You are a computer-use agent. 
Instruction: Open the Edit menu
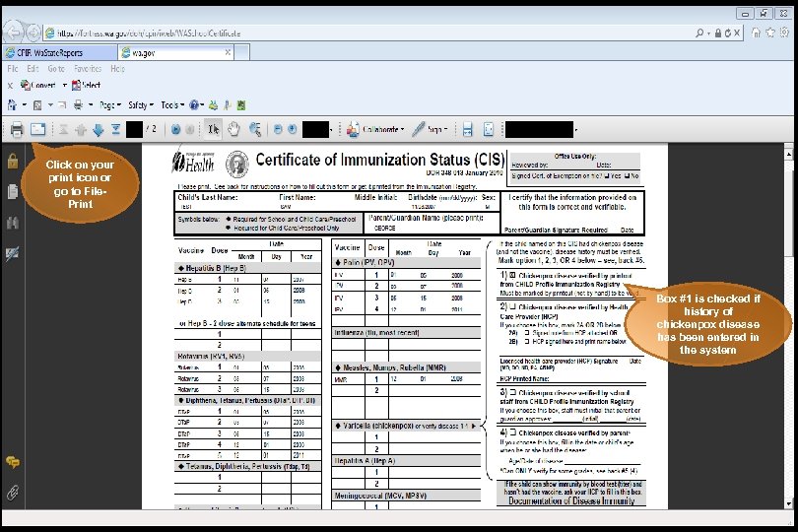[x=33, y=69]
